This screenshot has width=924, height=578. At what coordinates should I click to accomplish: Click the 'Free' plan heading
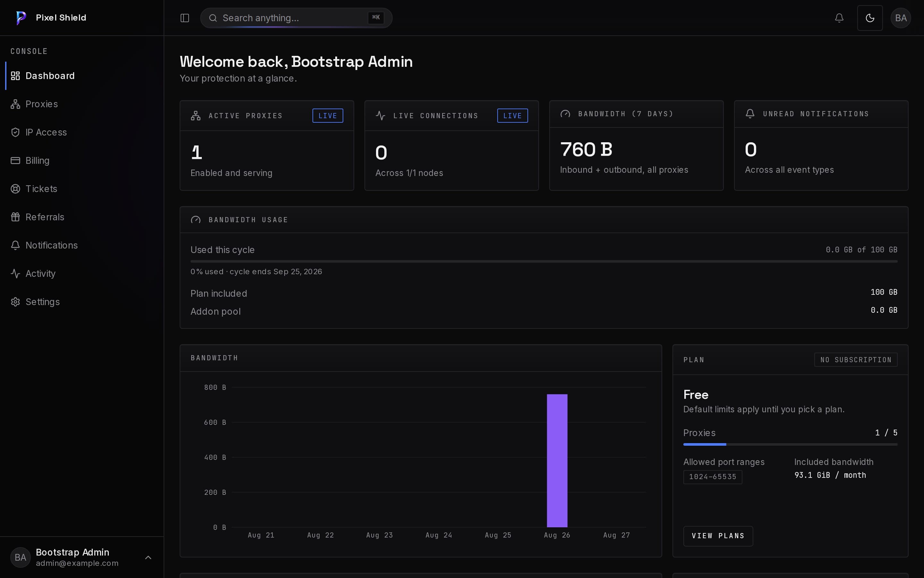tap(696, 395)
